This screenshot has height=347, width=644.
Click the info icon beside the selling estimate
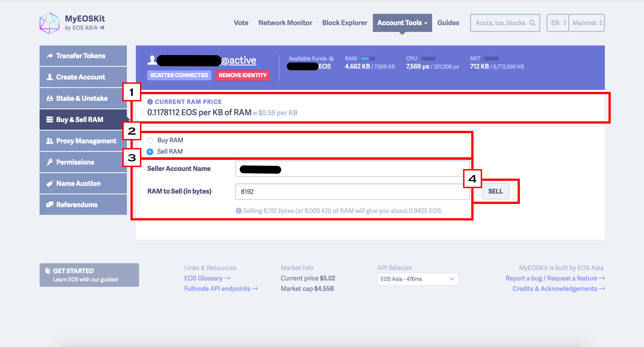[x=239, y=211]
